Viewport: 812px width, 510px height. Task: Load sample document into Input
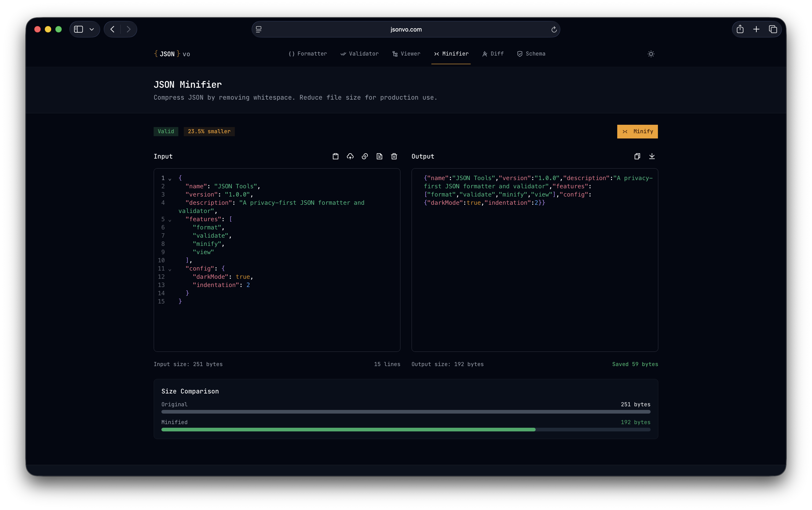tap(379, 156)
